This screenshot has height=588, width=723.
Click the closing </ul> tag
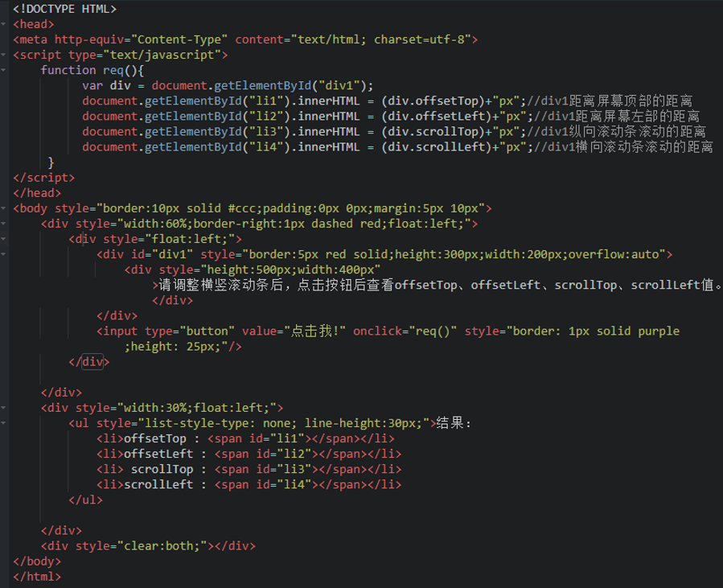click(86, 500)
